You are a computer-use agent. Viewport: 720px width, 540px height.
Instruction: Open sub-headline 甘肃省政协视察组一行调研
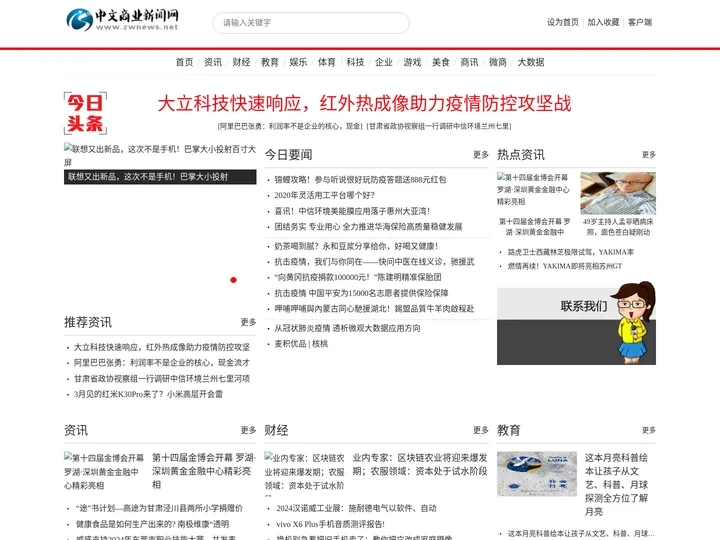coord(439,126)
